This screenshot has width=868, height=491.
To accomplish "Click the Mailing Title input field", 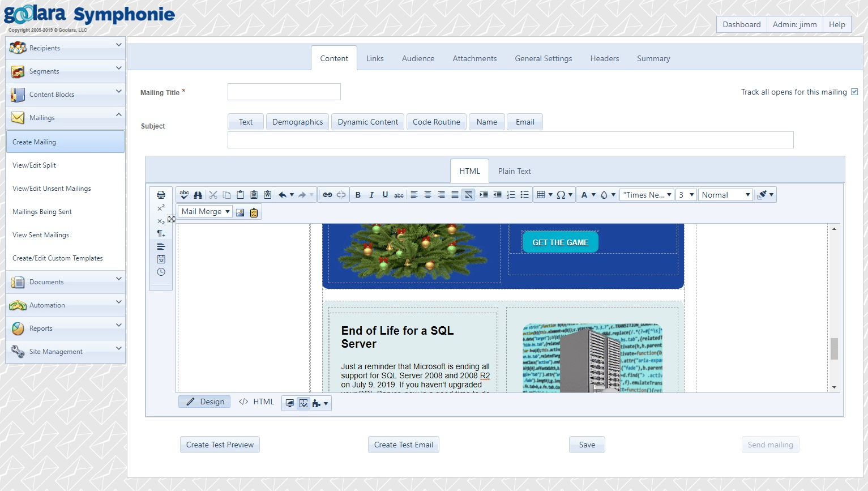I will tap(284, 92).
